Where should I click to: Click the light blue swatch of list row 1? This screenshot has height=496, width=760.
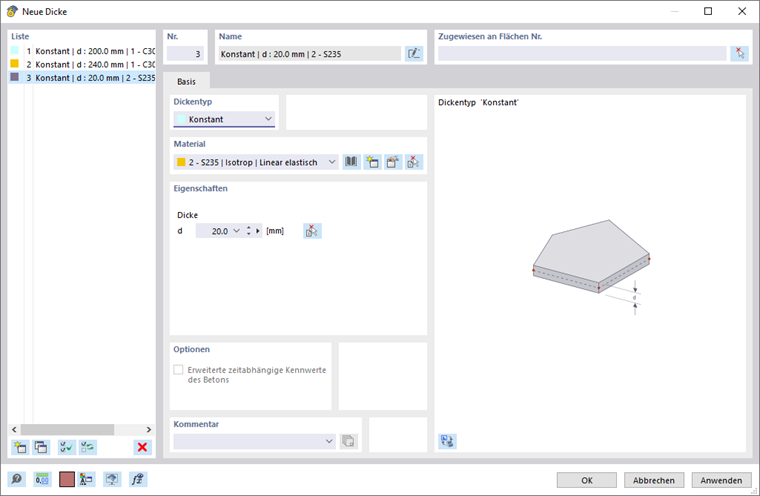click(x=15, y=50)
